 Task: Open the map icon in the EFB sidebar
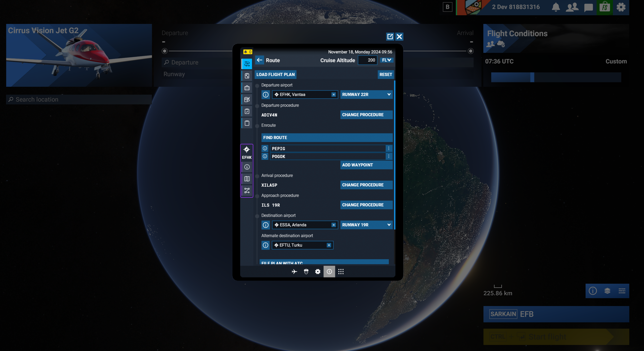click(247, 179)
